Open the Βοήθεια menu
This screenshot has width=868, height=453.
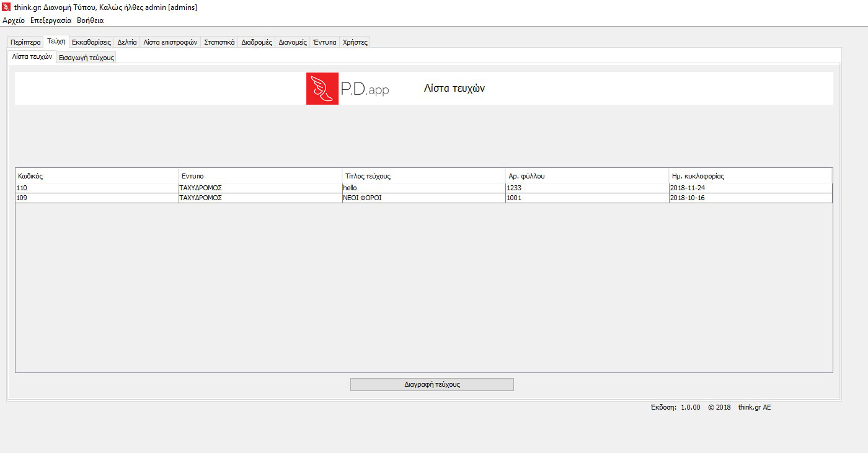(x=90, y=20)
